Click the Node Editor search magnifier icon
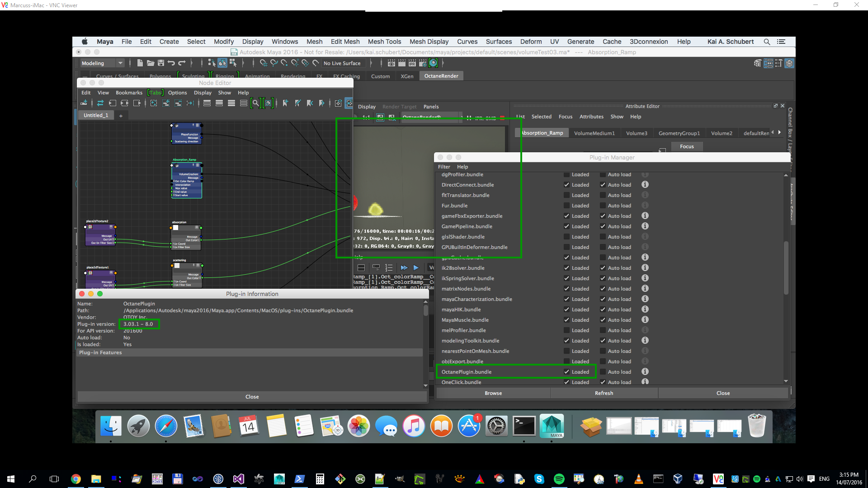Viewport: 868px width, 488px height. pyautogui.click(x=255, y=103)
